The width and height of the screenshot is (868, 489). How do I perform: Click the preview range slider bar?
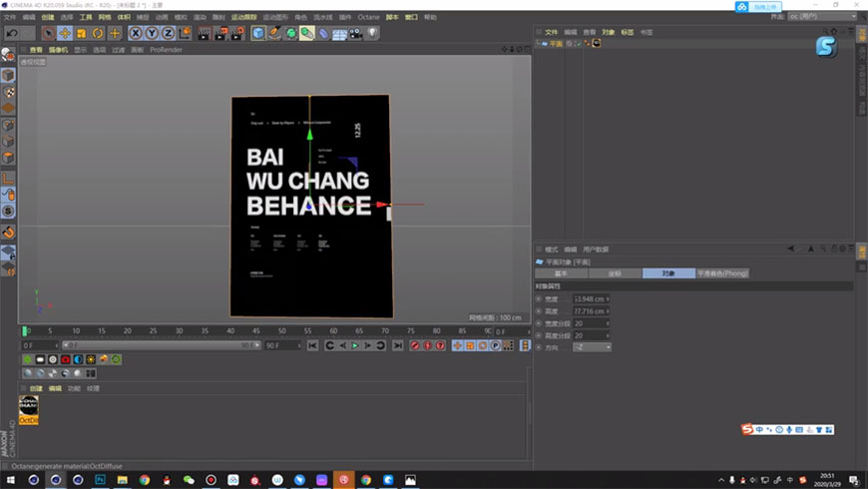point(161,345)
